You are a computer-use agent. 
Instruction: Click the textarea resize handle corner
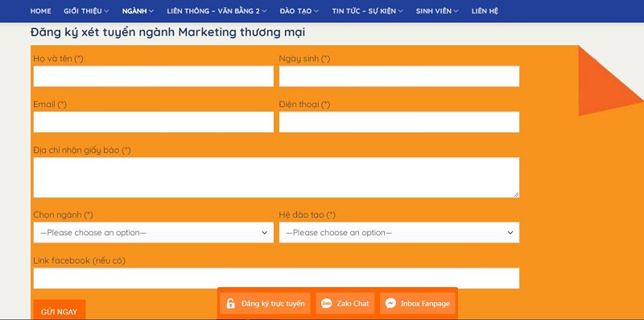tap(516, 194)
